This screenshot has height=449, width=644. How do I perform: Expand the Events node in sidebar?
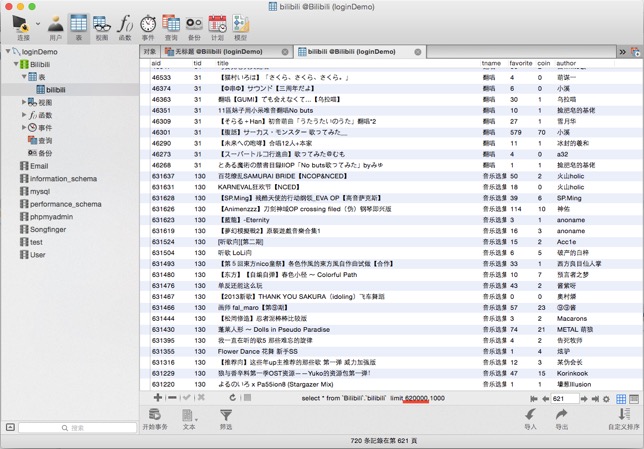(x=24, y=127)
